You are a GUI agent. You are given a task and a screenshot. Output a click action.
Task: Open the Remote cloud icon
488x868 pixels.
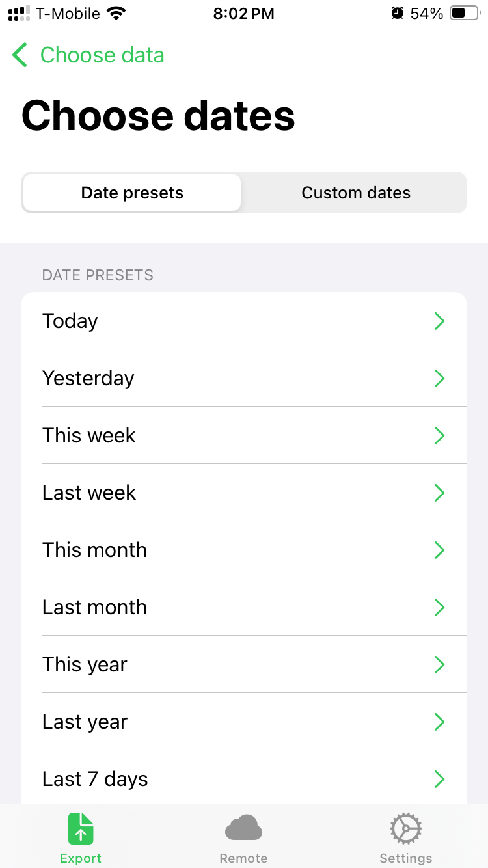point(243,829)
